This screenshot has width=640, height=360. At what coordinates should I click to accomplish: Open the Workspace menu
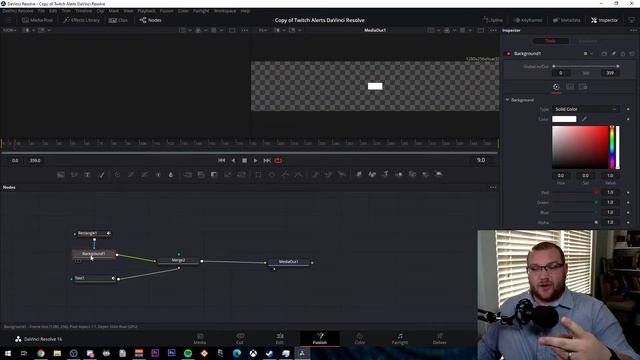coord(225,11)
